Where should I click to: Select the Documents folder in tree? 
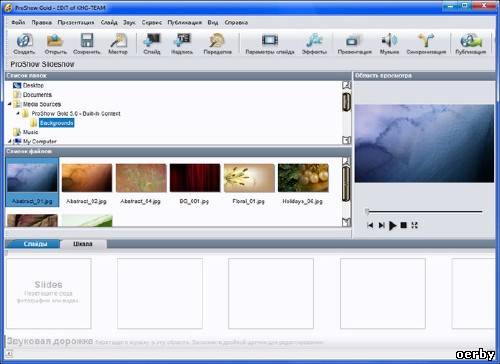click(x=37, y=95)
